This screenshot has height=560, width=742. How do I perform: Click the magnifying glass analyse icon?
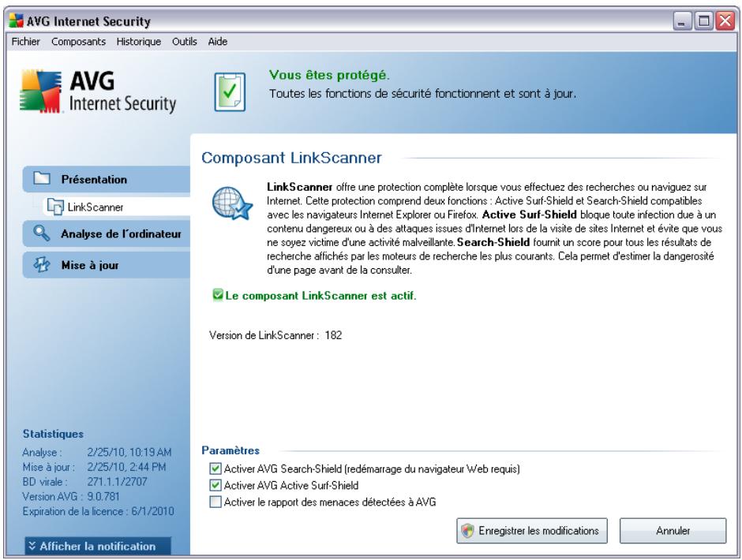point(42,233)
